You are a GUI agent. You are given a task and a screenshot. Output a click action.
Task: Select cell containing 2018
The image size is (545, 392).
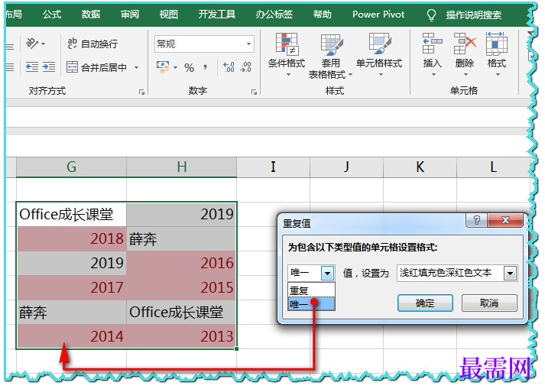71,238
